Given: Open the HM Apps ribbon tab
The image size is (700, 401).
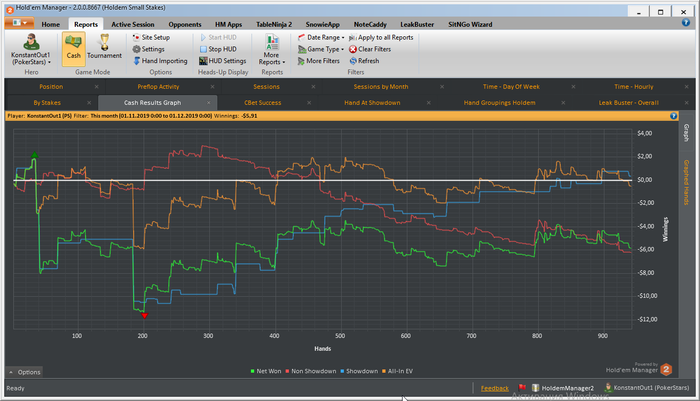Looking at the screenshot, I should click(x=229, y=25).
